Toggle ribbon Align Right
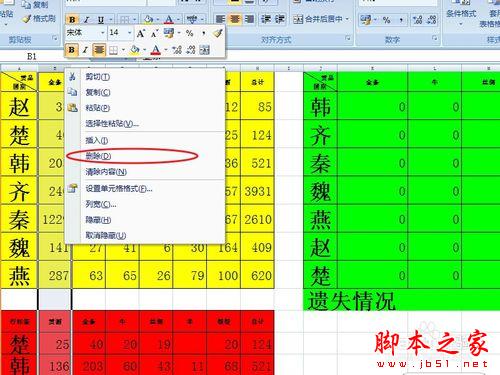The height and width of the screenshot is (375, 500). (x=249, y=19)
